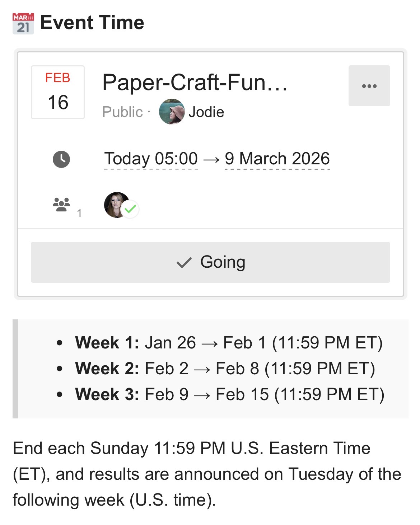Click the Event Time heading
Viewport: 420px width, 525px height.
pos(92,23)
